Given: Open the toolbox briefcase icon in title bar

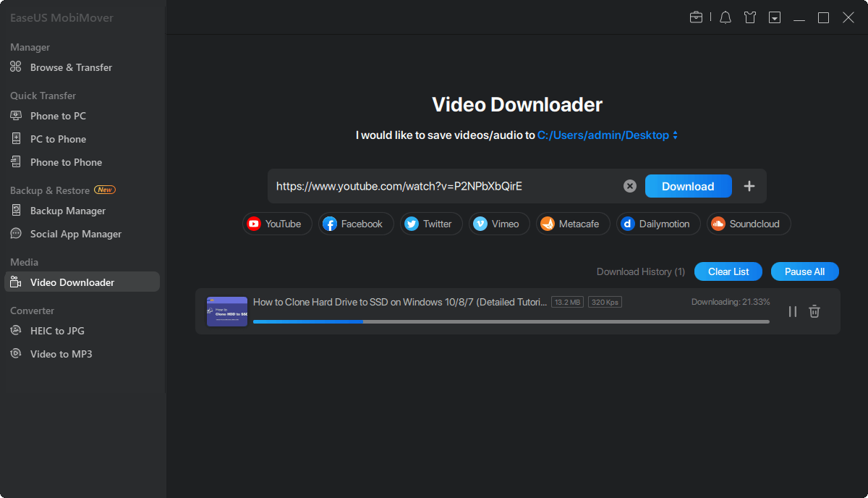Looking at the screenshot, I should tap(696, 17).
